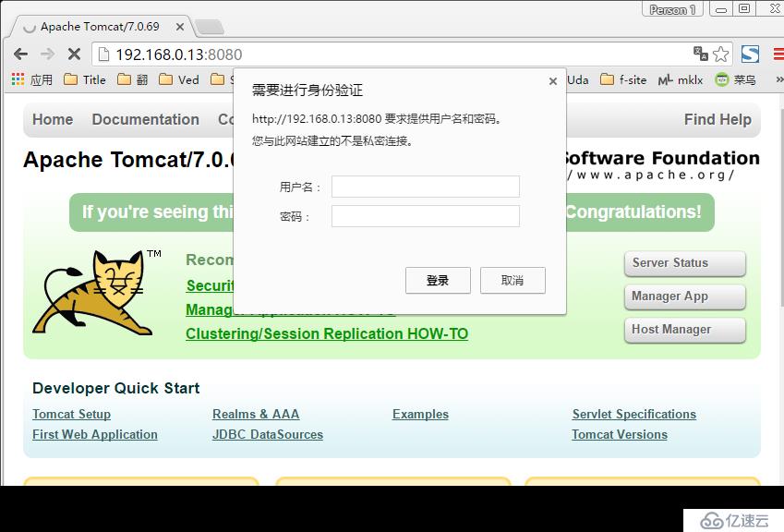
Task: Close the Apache Tomcat tab
Action: [180, 27]
